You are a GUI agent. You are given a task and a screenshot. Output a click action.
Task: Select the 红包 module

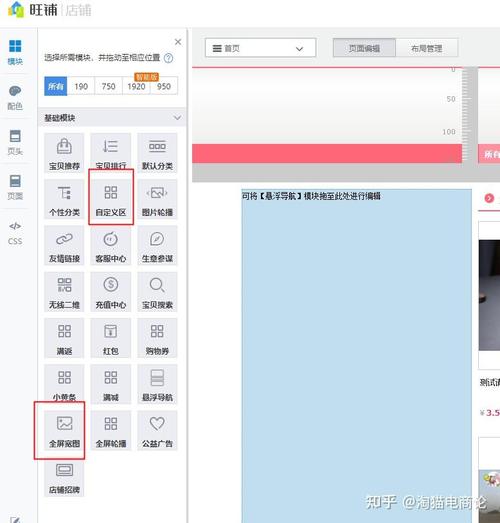click(x=111, y=338)
